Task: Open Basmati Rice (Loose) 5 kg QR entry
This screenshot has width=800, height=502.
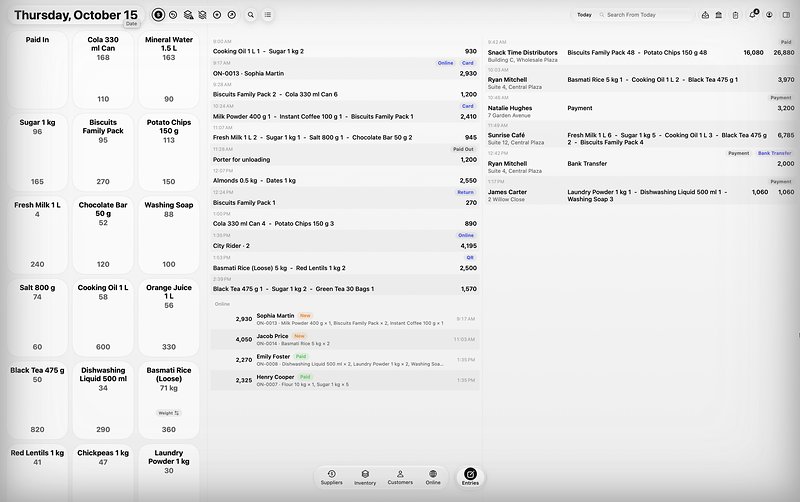Action: point(345,263)
